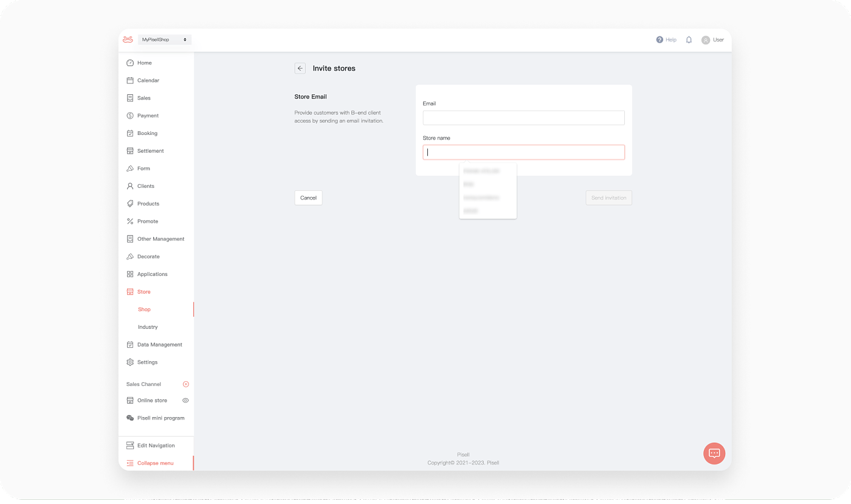Viewport: 851px width, 504px height.
Task: Click the Decorate sidebar icon
Action: (130, 257)
